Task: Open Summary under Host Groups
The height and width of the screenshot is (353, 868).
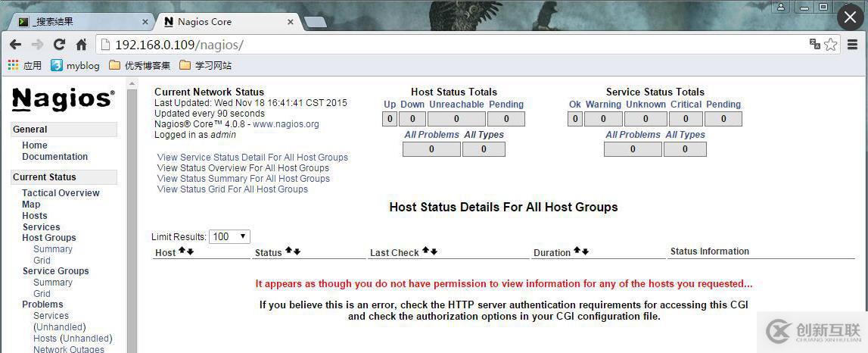Action: tap(52, 249)
